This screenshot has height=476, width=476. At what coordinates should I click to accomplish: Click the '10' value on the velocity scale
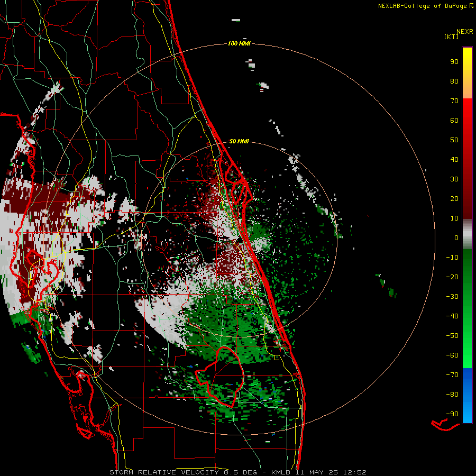[454, 218]
